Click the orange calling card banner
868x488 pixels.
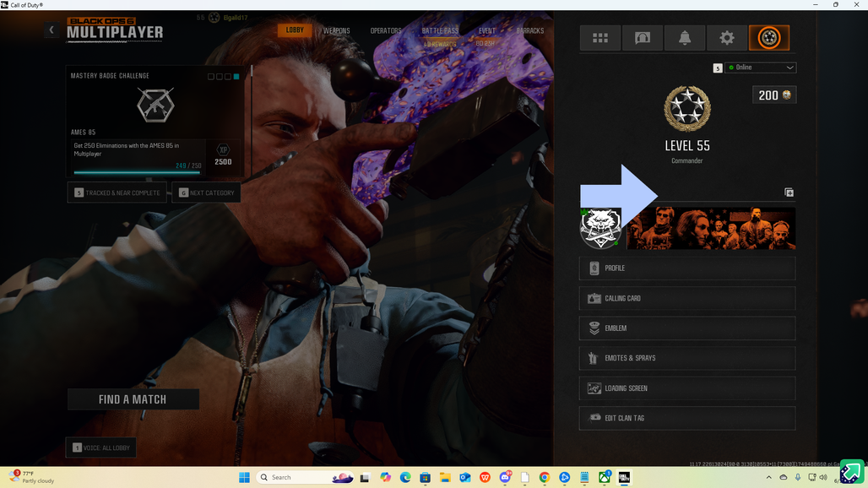pyautogui.click(x=711, y=228)
